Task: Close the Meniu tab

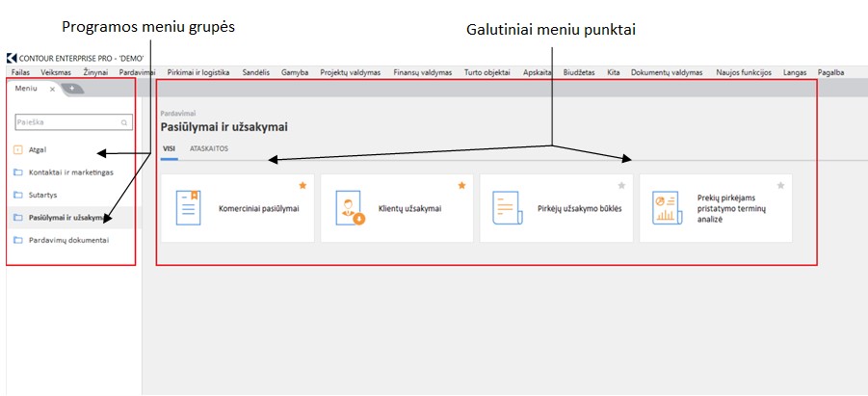Action: coord(52,90)
